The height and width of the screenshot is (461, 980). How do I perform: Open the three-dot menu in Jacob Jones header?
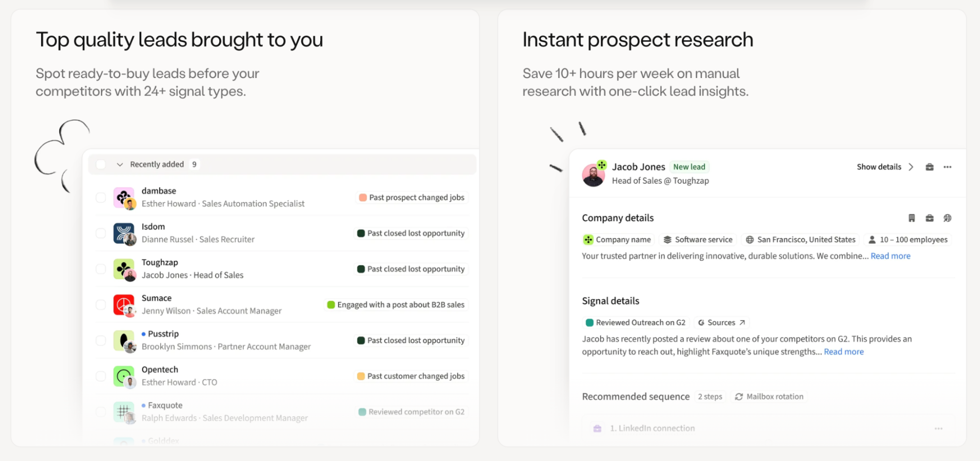pyautogui.click(x=947, y=167)
